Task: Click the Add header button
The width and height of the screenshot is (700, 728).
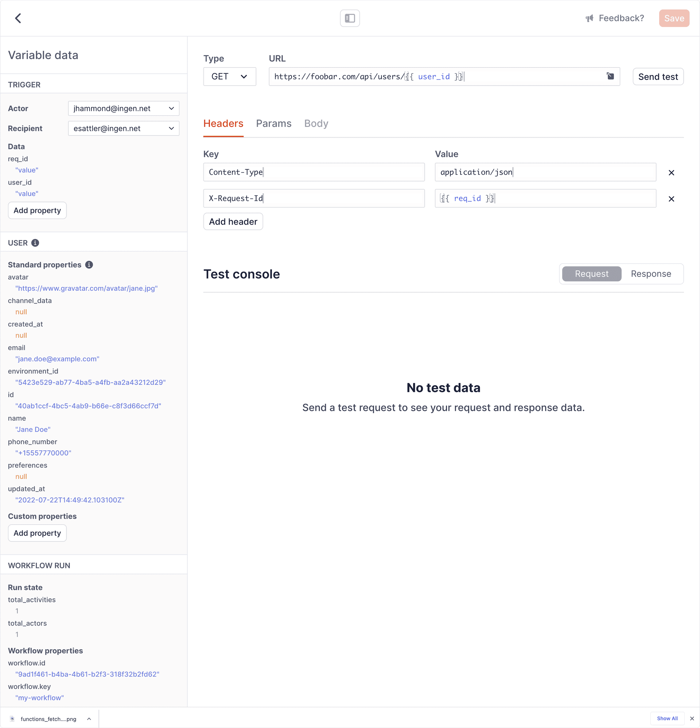Action: [233, 222]
